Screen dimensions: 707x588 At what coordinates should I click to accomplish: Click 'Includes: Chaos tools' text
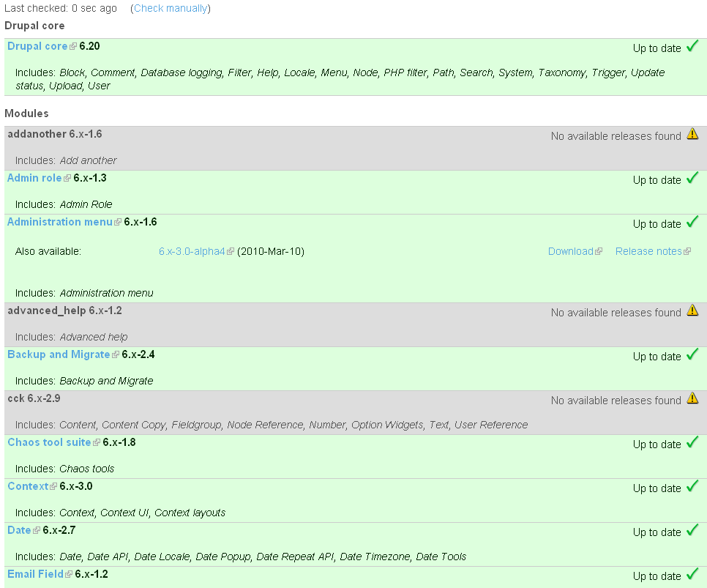click(x=65, y=469)
